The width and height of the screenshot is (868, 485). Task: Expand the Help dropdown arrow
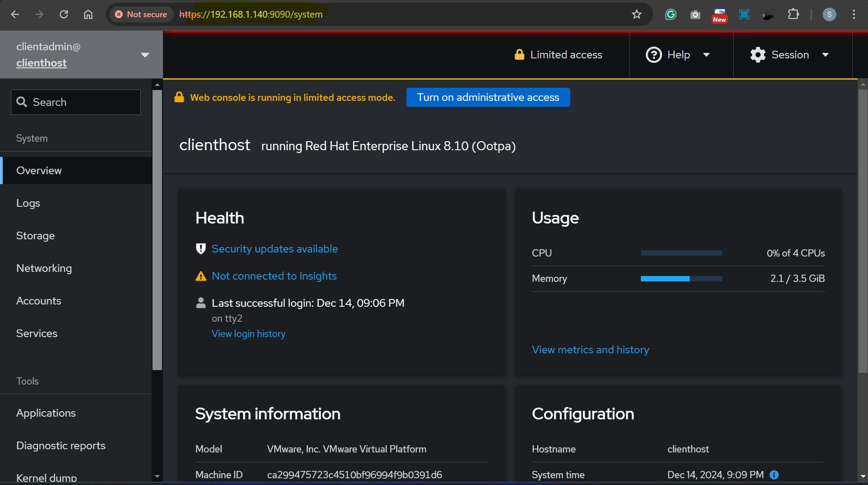pos(706,55)
